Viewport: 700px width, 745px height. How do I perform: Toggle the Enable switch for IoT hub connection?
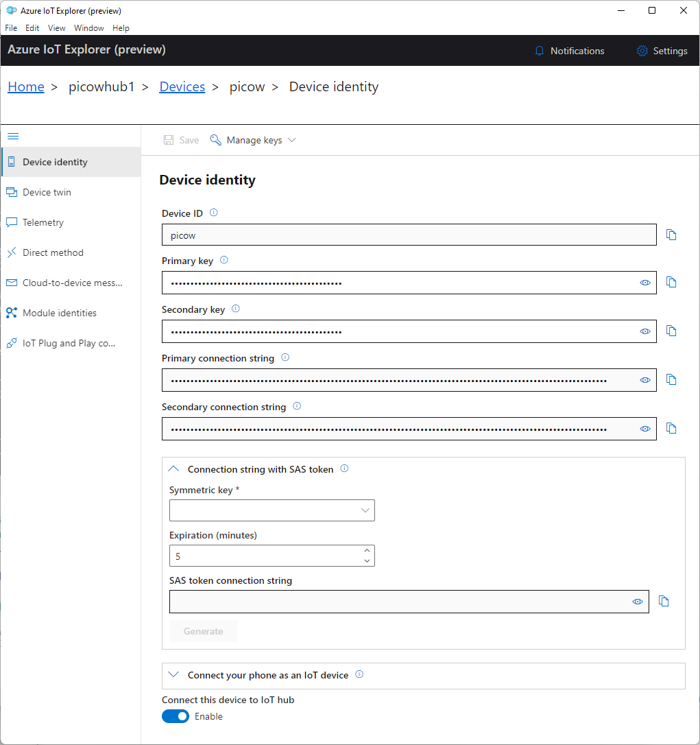tap(176, 716)
